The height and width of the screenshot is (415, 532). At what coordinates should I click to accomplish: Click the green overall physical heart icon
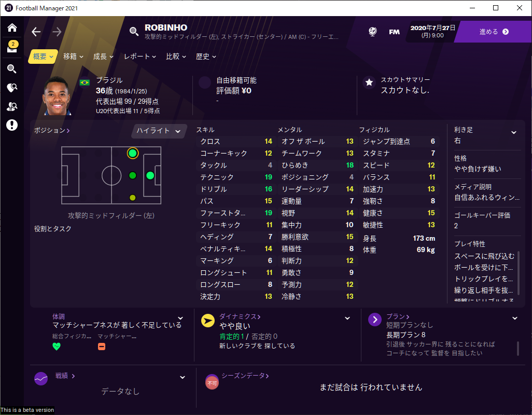[57, 347]
